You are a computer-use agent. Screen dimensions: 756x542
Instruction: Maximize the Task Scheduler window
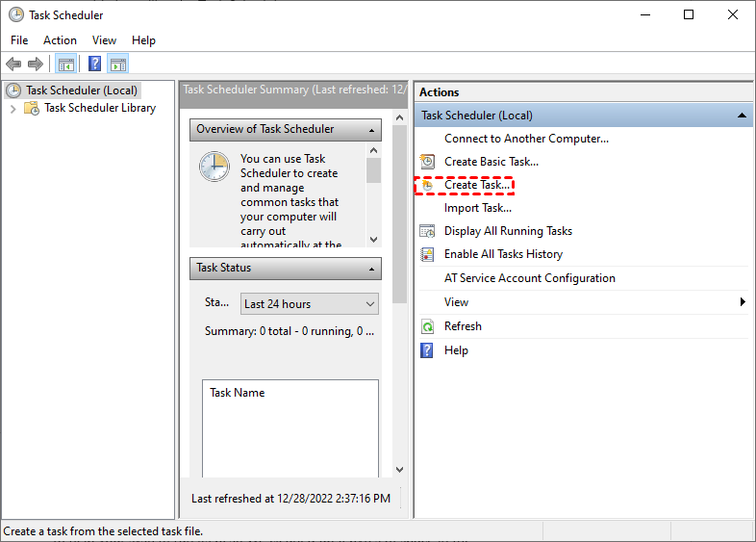click(x=689, y=15)
